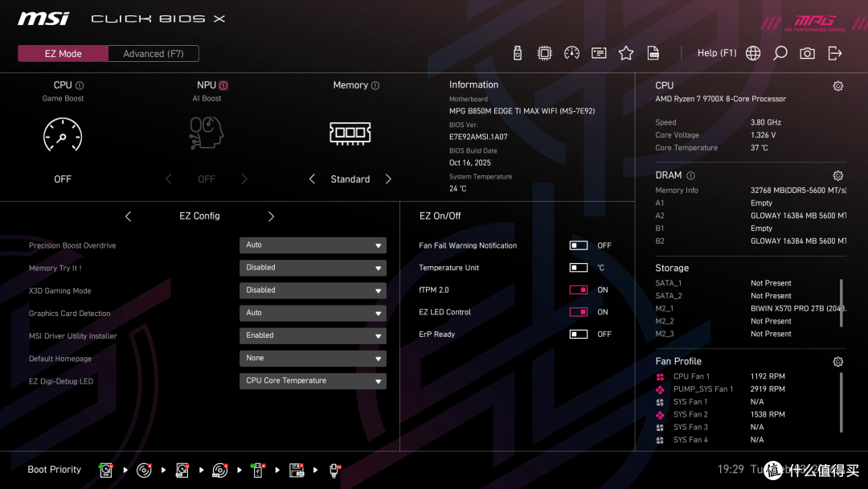Toggle Fan Fail Warning Notification switch

579,245
